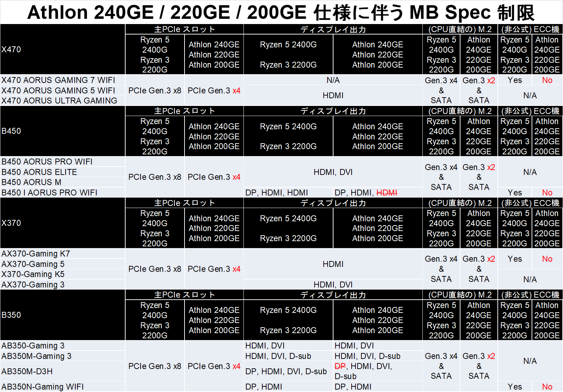Select the 'X370' chipset label cell
Screen dimensions: 563x392
coord(63,223)
